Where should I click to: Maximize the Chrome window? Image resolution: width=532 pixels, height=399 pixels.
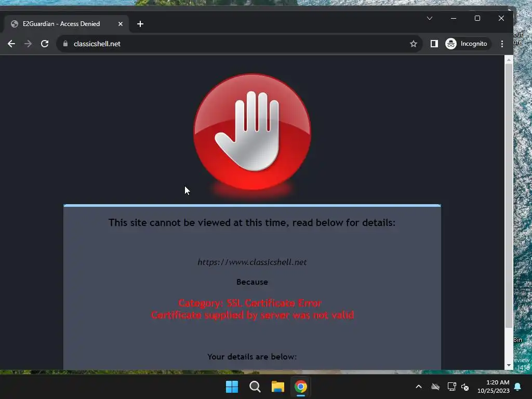pyautogui.click(x=477, y=18)
